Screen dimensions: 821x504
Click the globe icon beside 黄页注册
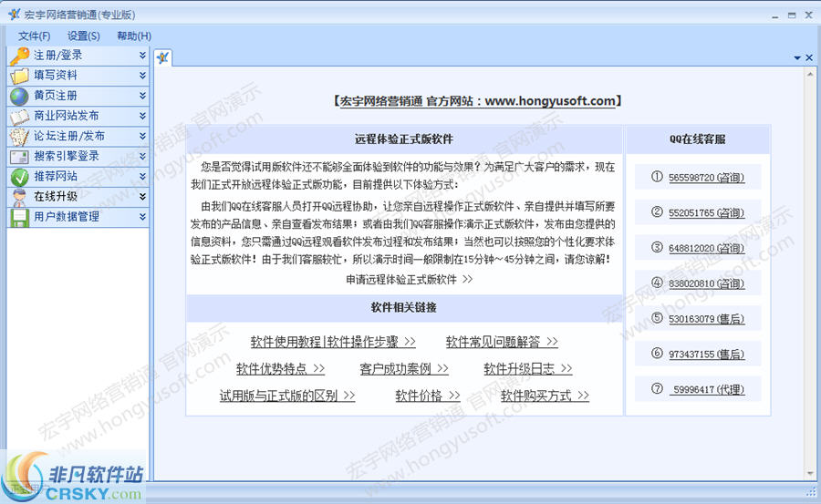point(19,97)
